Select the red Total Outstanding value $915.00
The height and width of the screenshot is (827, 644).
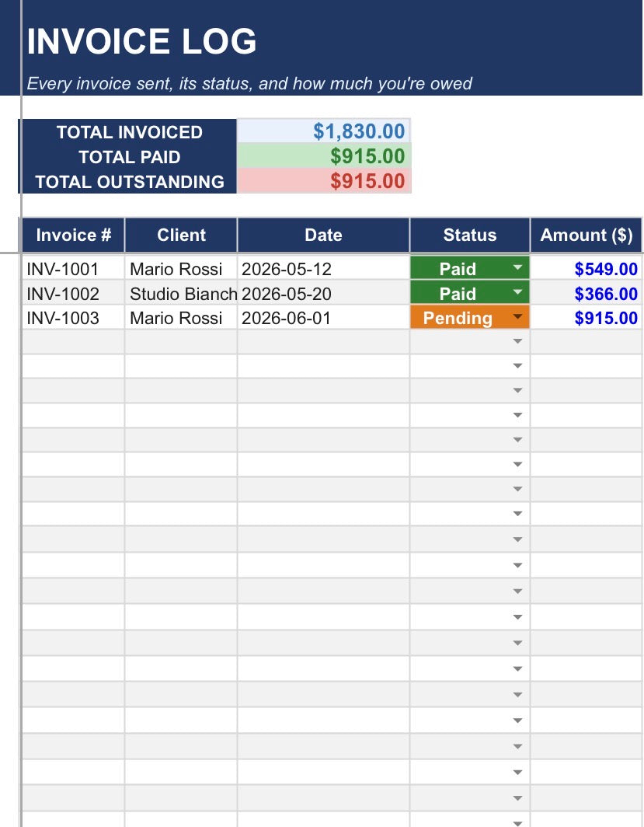click(x=324, y=181)
